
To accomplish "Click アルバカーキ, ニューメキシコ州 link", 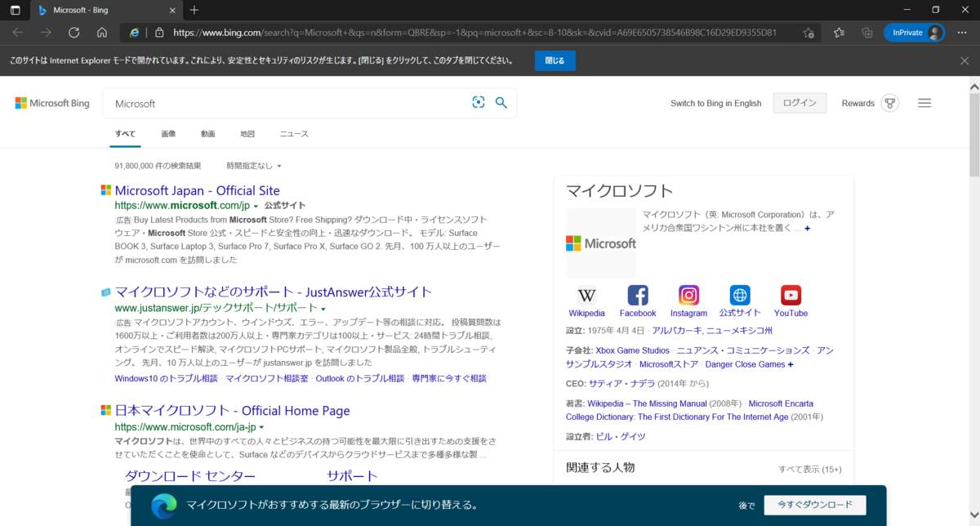I will point(712,331).
